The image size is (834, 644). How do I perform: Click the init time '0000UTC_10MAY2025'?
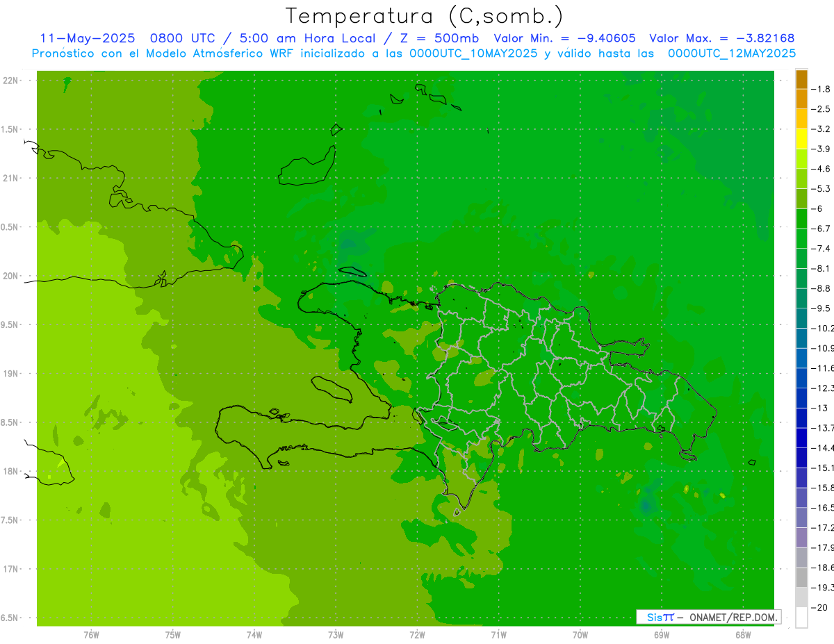tap(473, 53)
